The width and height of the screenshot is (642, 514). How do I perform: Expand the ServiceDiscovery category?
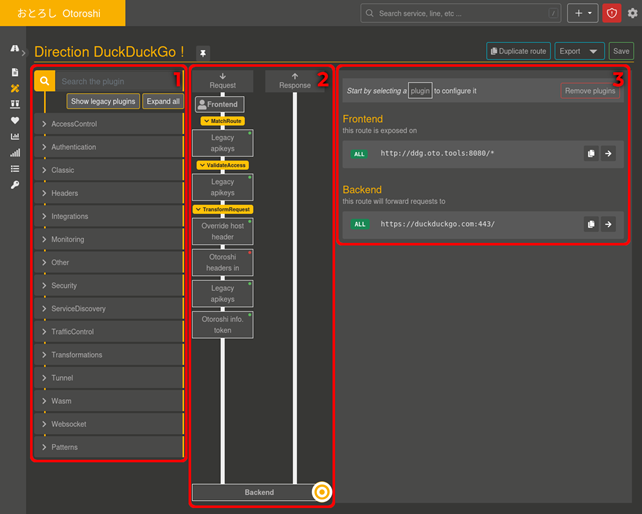click(x=109, y=308)
